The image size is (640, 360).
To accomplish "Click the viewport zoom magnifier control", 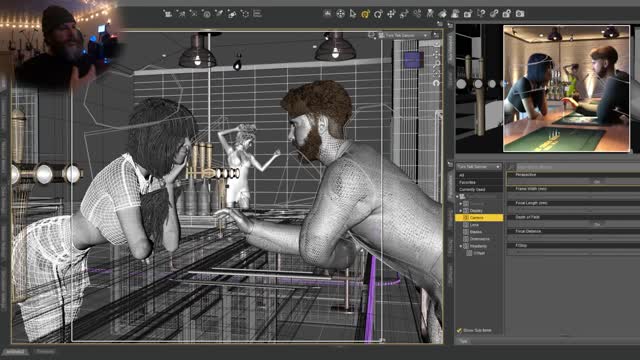I will (436, 64).
